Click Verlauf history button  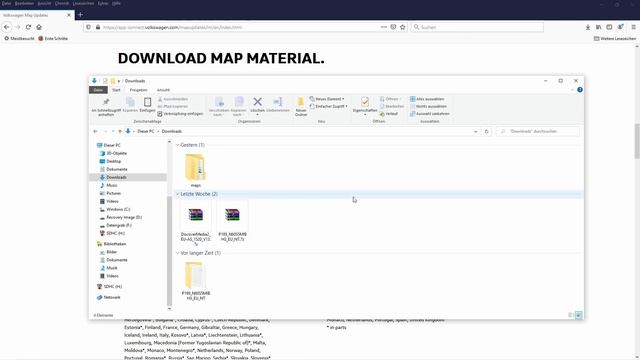pos(389,114)
